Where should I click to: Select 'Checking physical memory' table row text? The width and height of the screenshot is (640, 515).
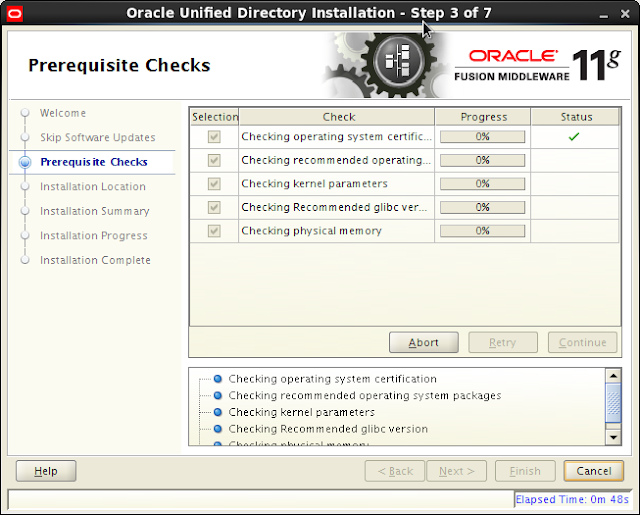(311, 231)
